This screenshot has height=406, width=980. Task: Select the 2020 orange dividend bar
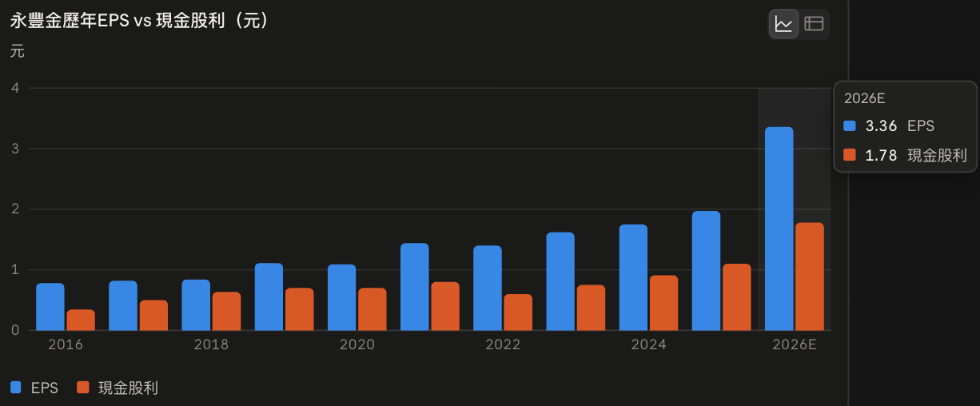point(372,309)
